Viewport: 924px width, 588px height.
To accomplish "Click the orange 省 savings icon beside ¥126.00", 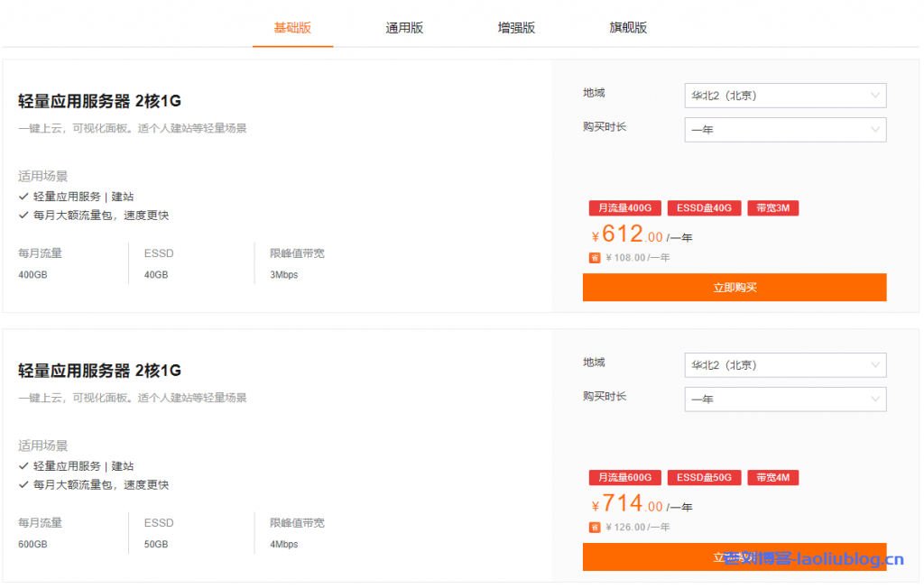I will pos(595,527).
